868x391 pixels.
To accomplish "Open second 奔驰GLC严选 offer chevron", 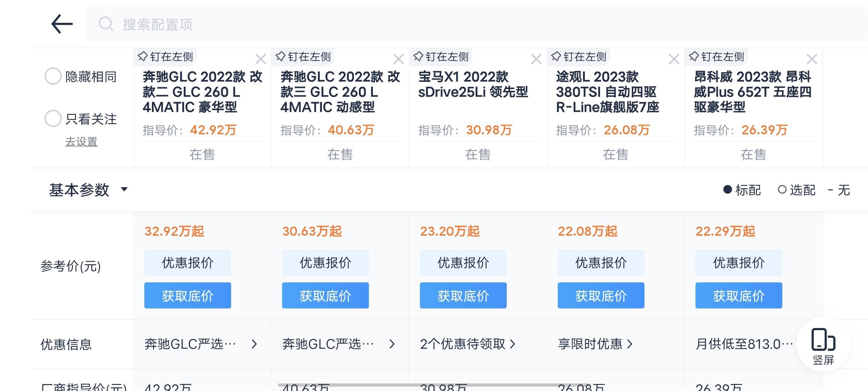I will 392,344.
